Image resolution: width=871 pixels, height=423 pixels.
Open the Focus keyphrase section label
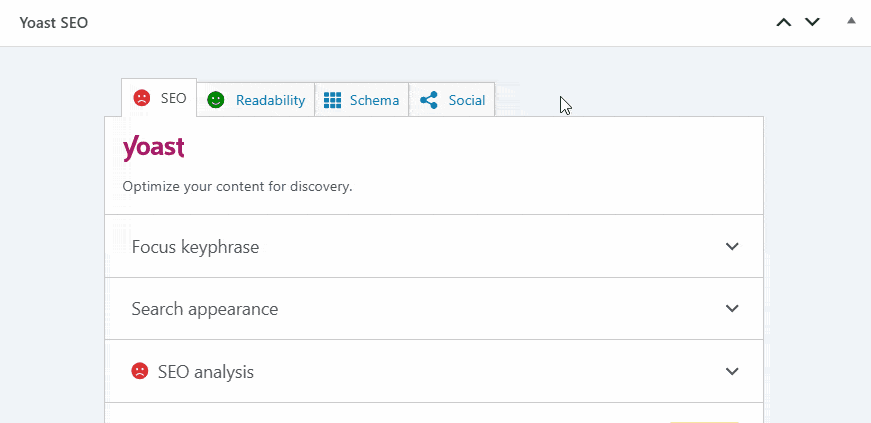(x=196, y=247)
